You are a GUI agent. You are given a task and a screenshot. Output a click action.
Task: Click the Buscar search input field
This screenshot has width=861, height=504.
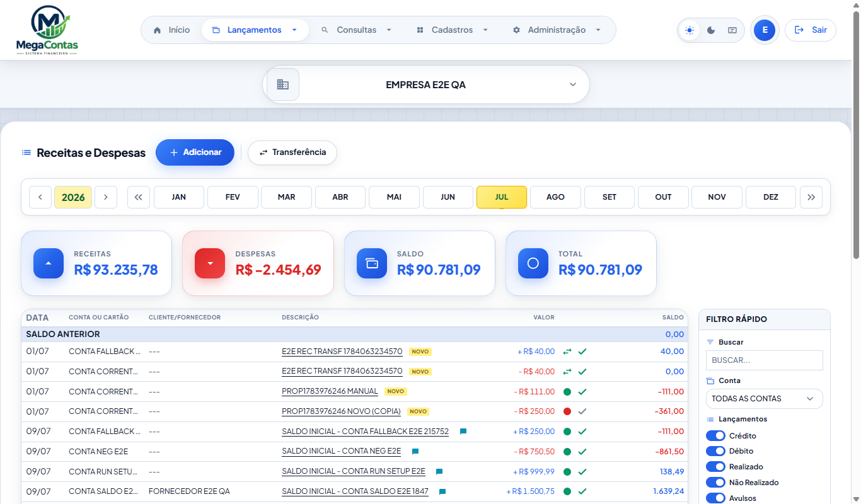(764, 360)
